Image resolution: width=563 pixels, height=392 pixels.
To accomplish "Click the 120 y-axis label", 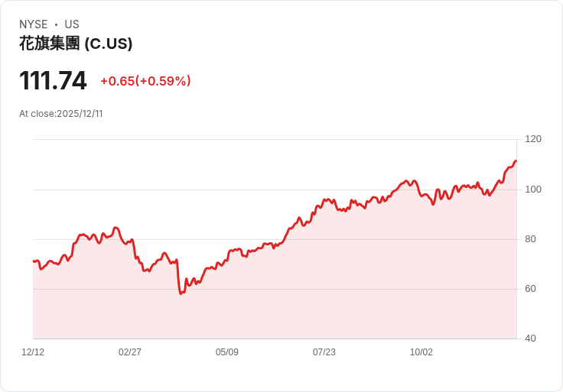I will pos(533,139).
